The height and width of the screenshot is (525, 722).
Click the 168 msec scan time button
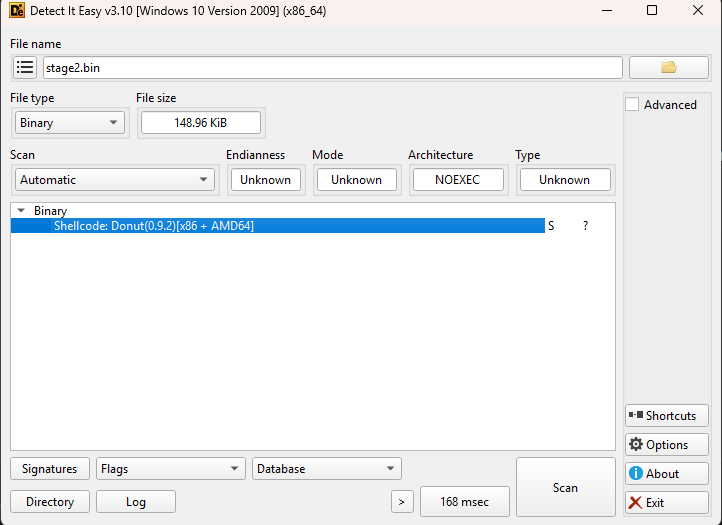465,502
